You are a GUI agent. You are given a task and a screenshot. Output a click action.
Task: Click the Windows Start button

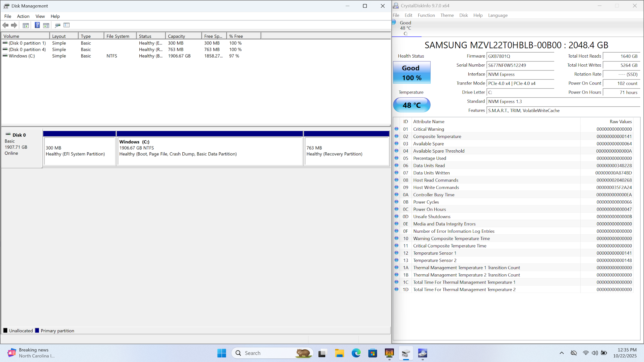coord(222,353)
